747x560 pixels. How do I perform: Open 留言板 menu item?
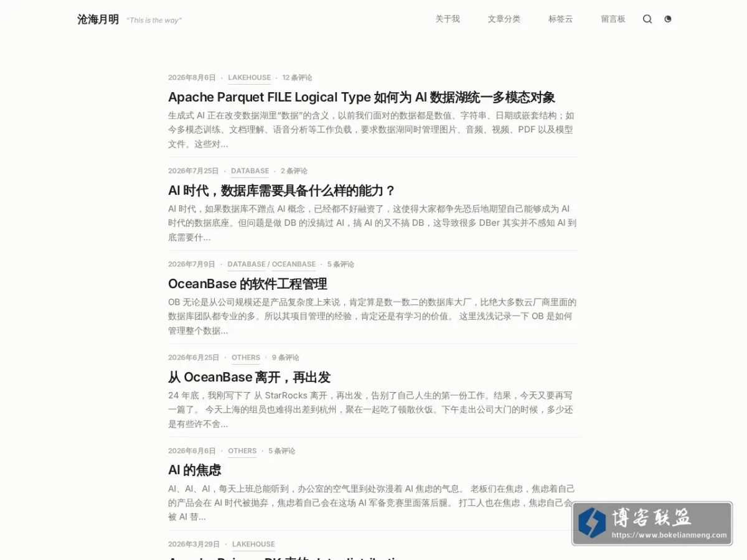pos(613,19)
